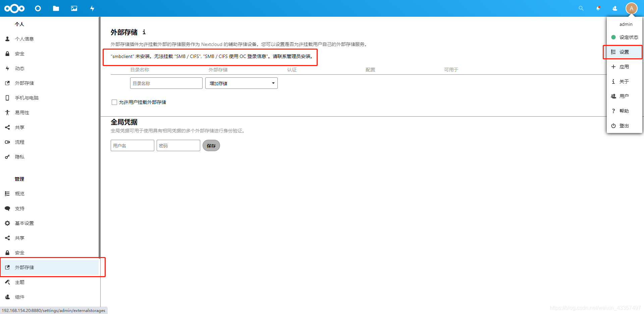This screenshot has height=314, width=644.
Task: Click the 认证 column header
Action: 292,70
